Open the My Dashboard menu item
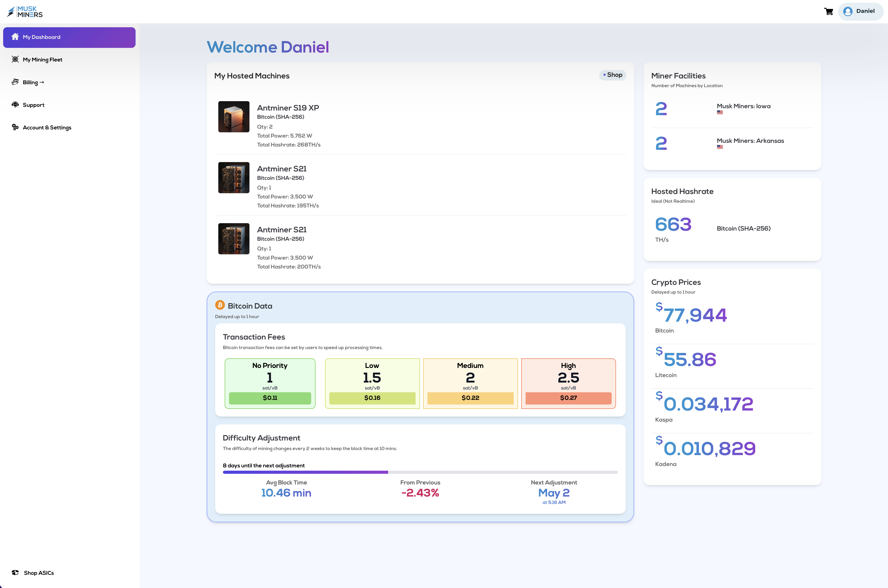 [x=70, y=37]
